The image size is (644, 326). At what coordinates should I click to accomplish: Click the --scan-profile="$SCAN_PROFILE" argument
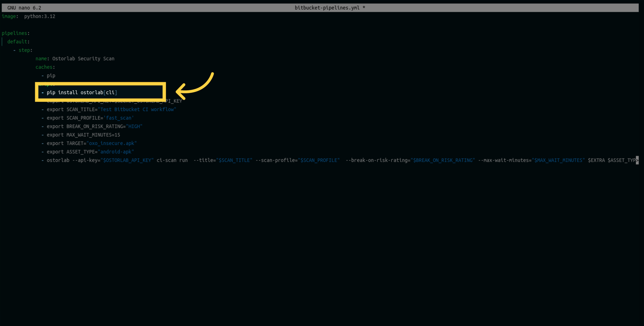tap(298, 160)
